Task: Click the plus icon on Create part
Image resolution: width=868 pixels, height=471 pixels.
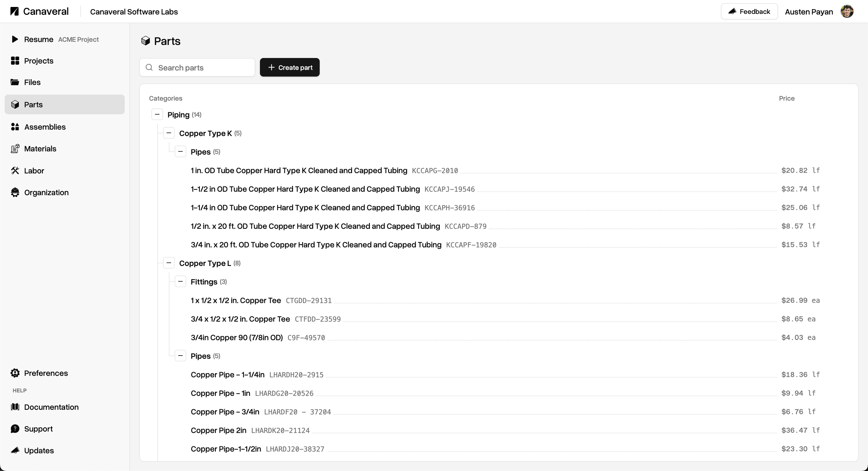Action: [271, 67]
